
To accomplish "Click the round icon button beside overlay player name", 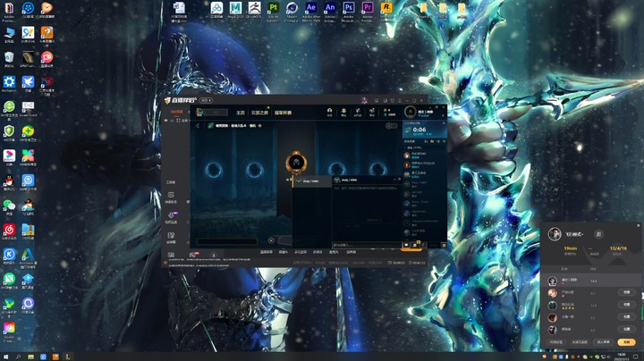I will click(598, 234).
